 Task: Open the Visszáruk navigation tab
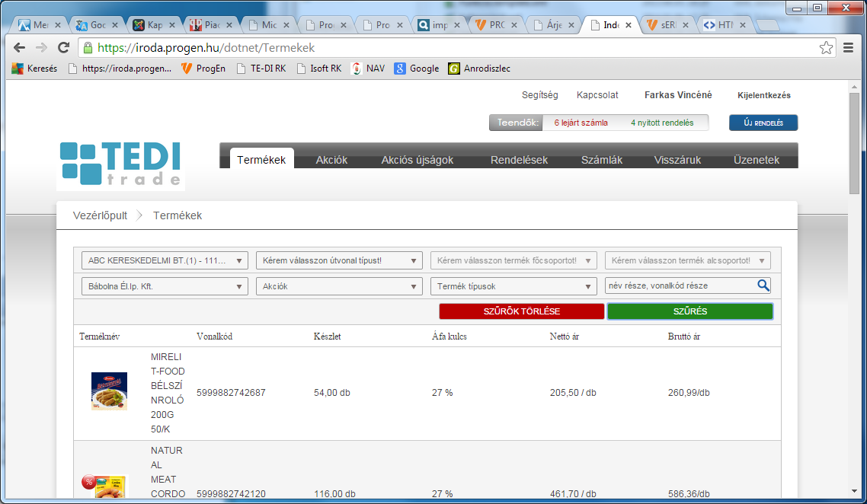point(677,160)
